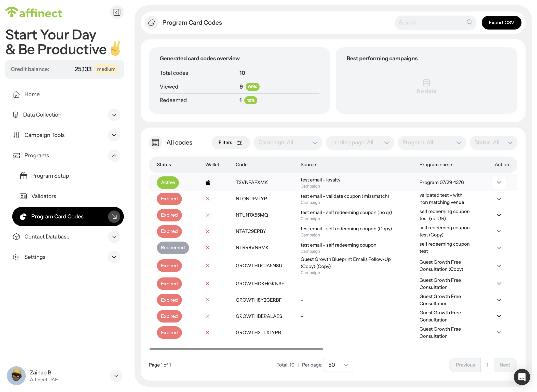Click the affinect logo
Viewport: 537px width, 392px height.
(34, 12)
